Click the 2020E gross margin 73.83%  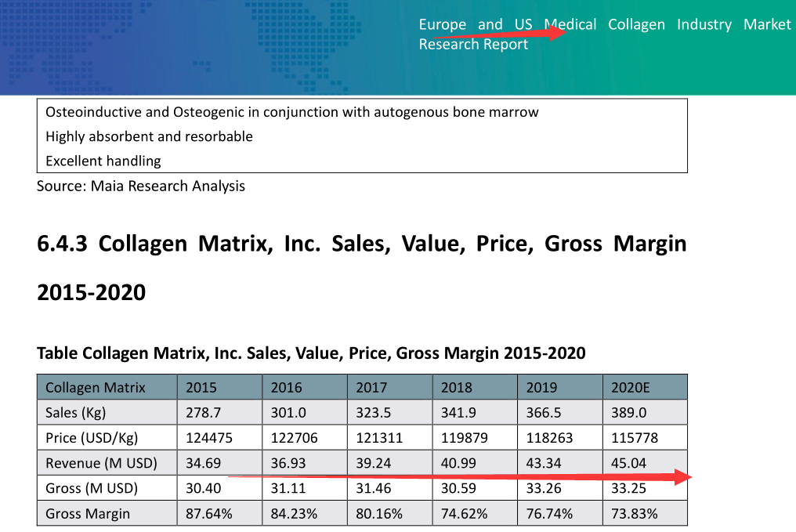(x=634, y=514)
